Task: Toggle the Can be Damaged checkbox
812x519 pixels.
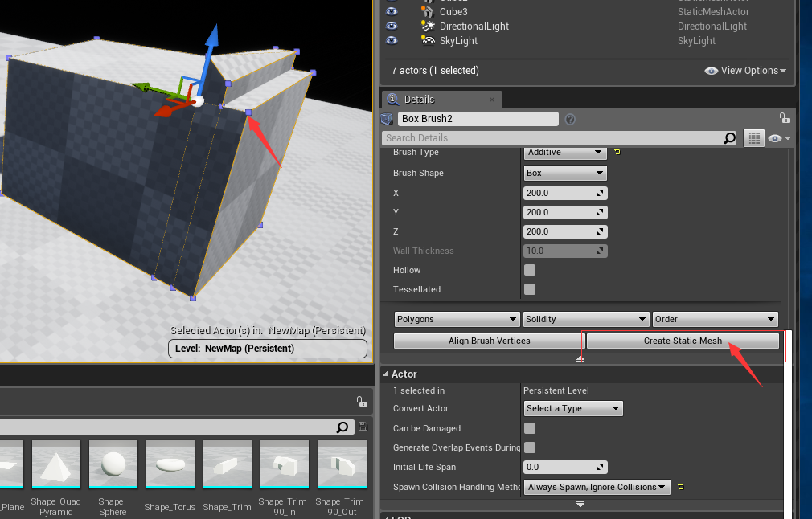Action: (x=530, y=428)
